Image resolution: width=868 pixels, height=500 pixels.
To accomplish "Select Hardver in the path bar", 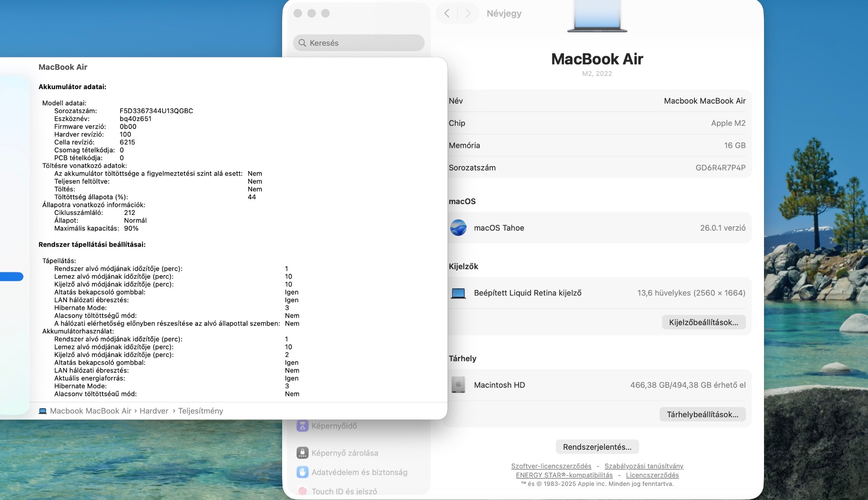I will (154, 411).
